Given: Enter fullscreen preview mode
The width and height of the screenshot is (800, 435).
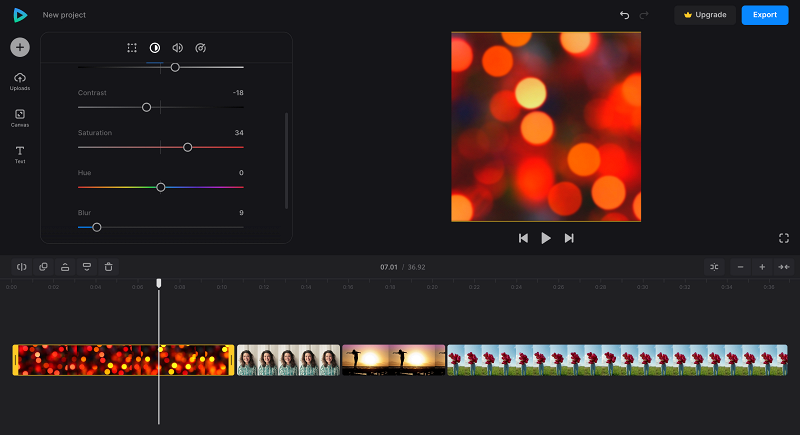Looking at the screenshot, I should coord(784,238).
